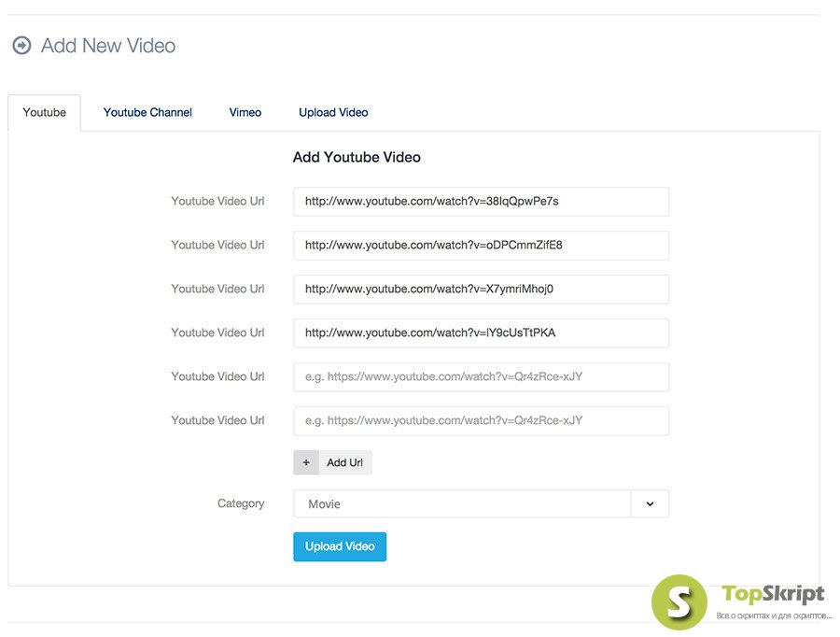Click the plus icon on Add Url button

(x=306, y=462)
